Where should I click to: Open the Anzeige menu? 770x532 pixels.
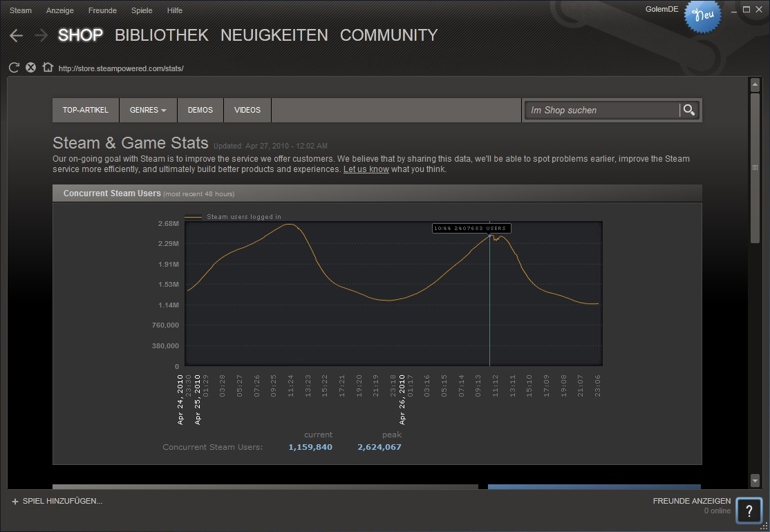60,10
